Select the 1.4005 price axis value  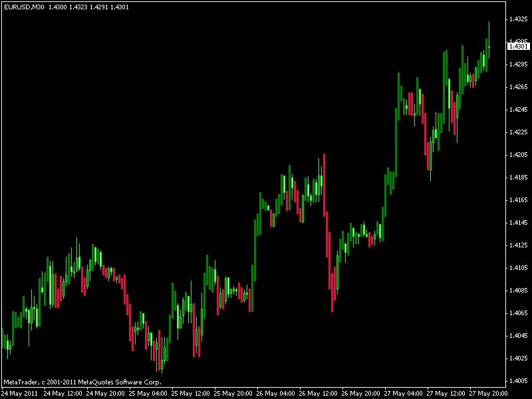(x=518, y=381)
